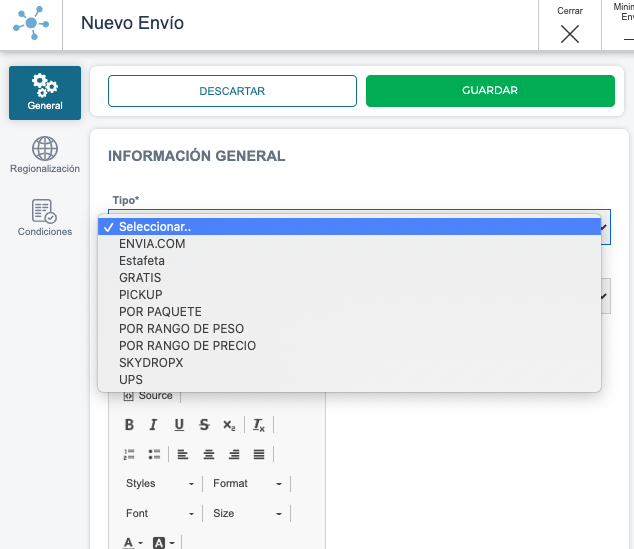Select POR PAQUETE option
The height and width of the screenshot is (549, 634).
pos(349,312)
